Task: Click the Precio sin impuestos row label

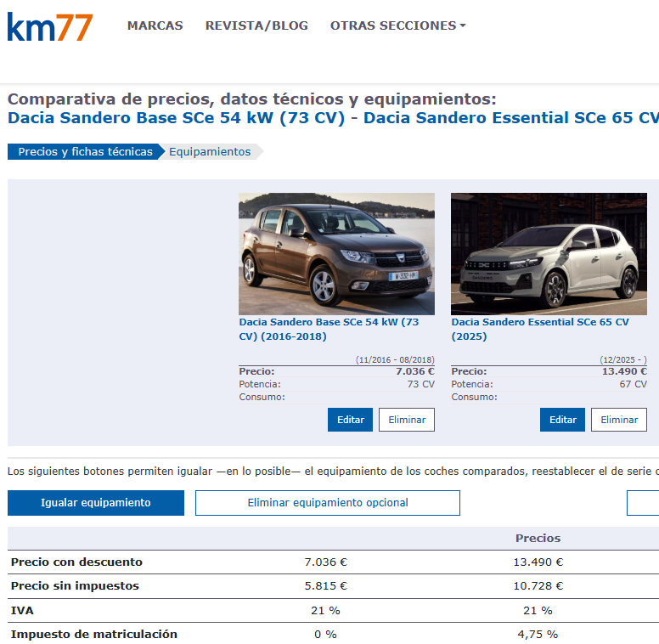Action: coord(75,586)
